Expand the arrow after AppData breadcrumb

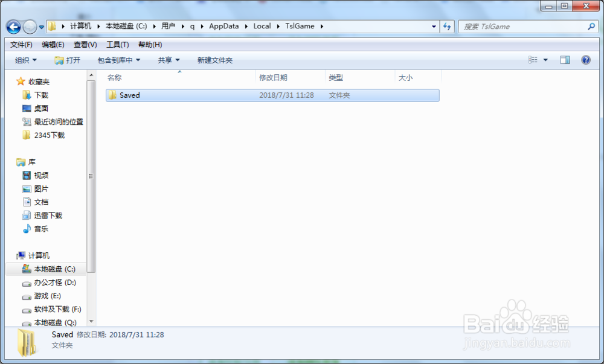(246, 26)
